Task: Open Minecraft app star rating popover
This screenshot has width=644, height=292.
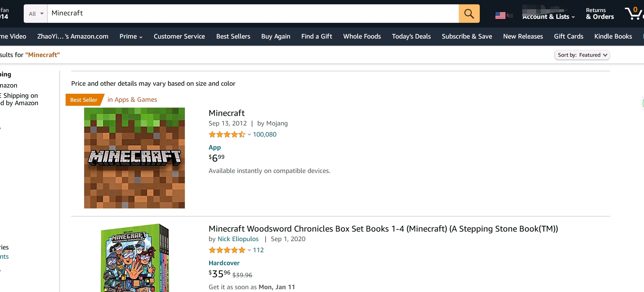Action: (x=230, y=134)
